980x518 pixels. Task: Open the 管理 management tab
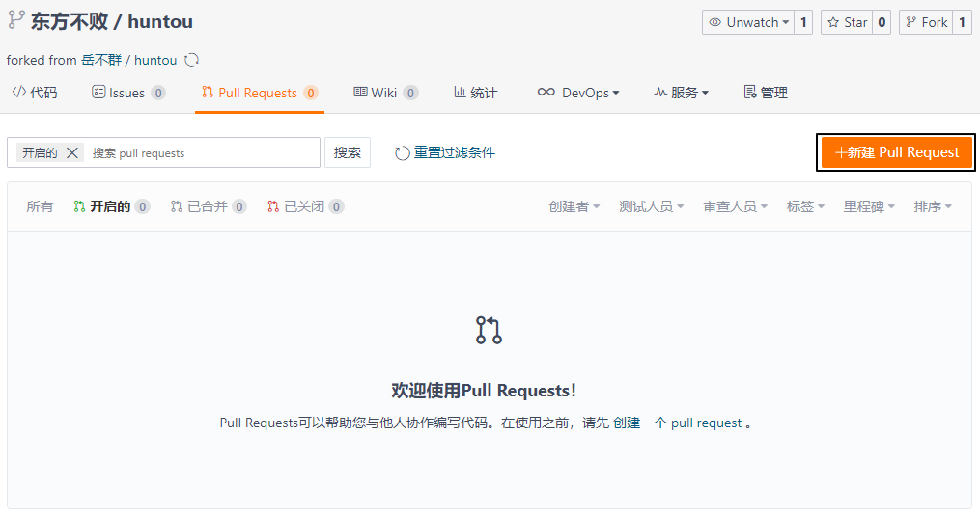pyautogui.click(x=766, y=93)
